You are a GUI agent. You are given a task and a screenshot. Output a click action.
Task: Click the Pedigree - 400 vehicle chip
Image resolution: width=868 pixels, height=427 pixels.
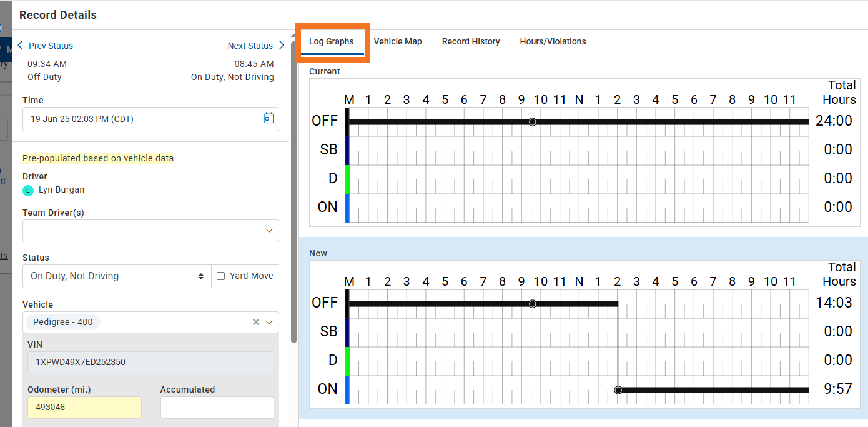63,322
